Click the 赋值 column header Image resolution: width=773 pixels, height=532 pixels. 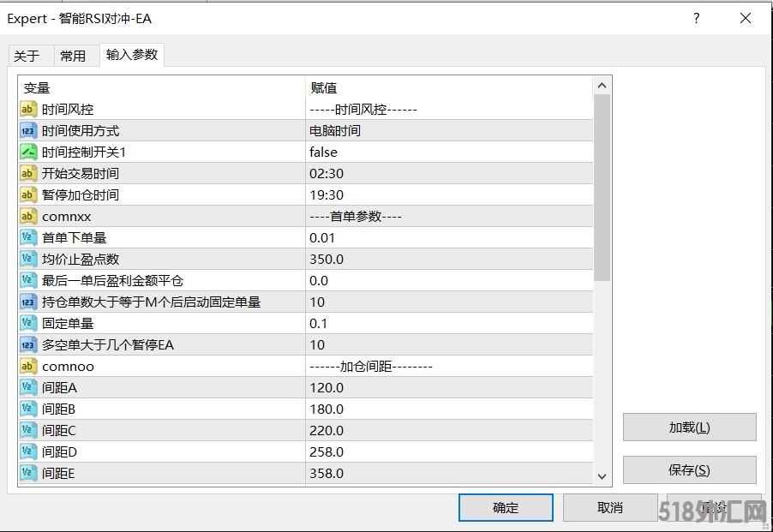[449, 87]
